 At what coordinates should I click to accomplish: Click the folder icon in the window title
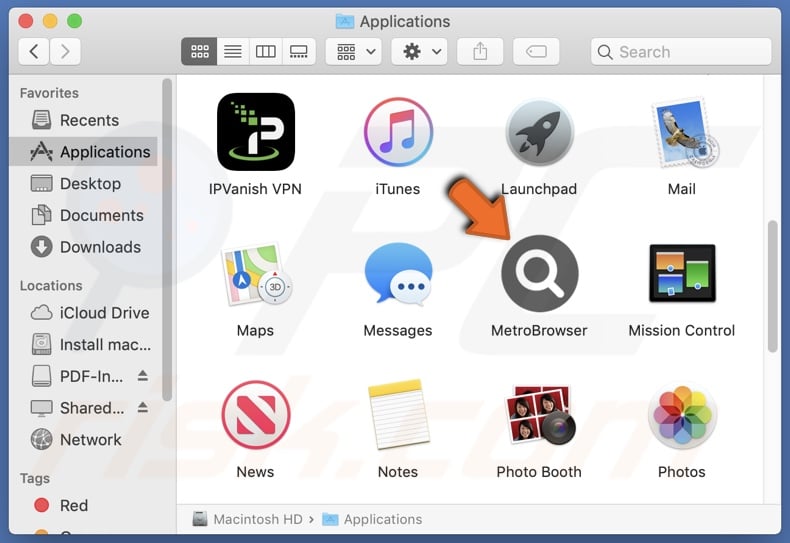[345, 22]
